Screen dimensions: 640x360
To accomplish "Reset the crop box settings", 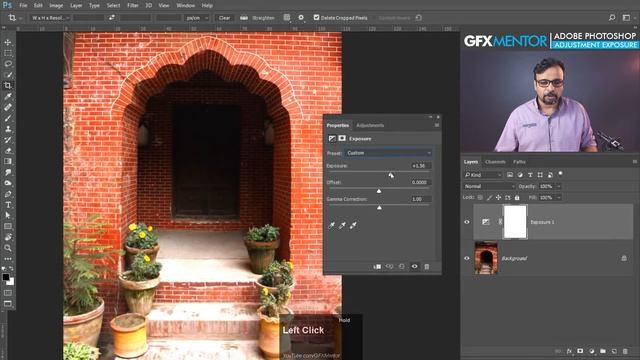I will click(419, 18).
